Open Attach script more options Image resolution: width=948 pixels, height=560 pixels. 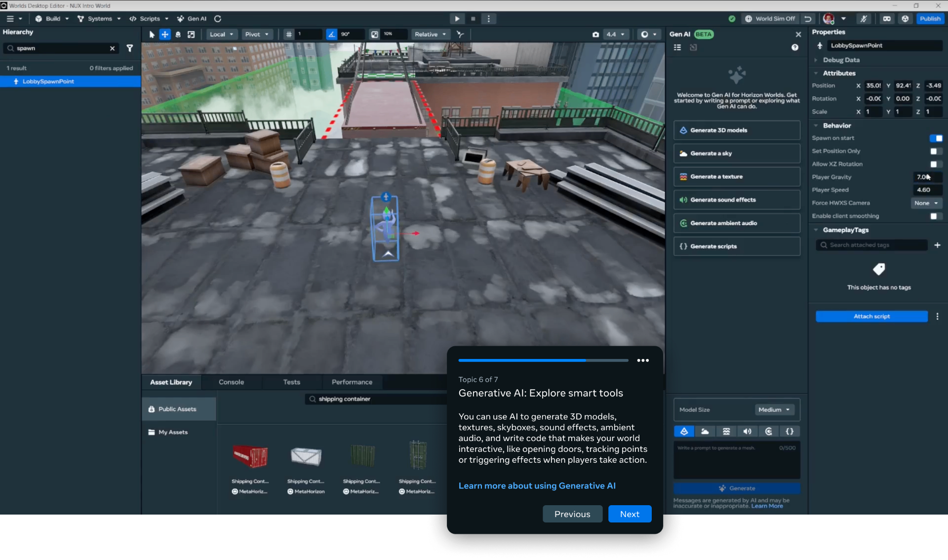pos(937,317)
